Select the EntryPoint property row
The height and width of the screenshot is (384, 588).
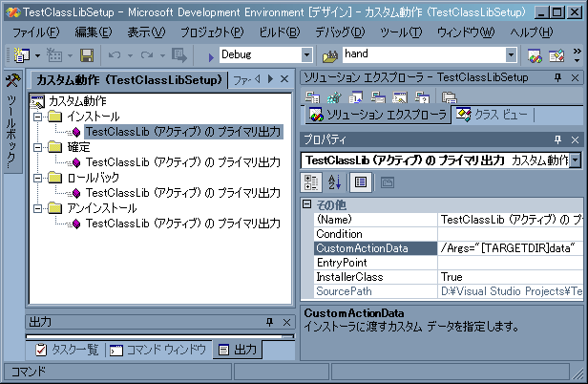(448, 263)
